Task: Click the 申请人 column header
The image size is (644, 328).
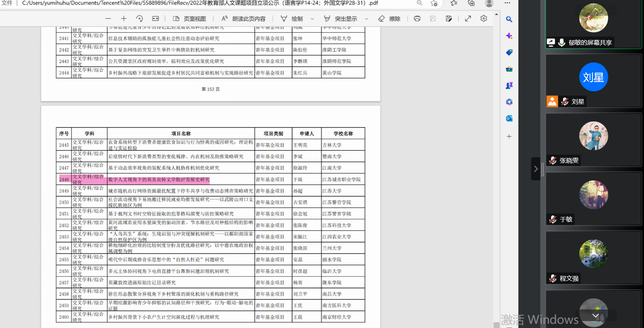Action: 307,134
